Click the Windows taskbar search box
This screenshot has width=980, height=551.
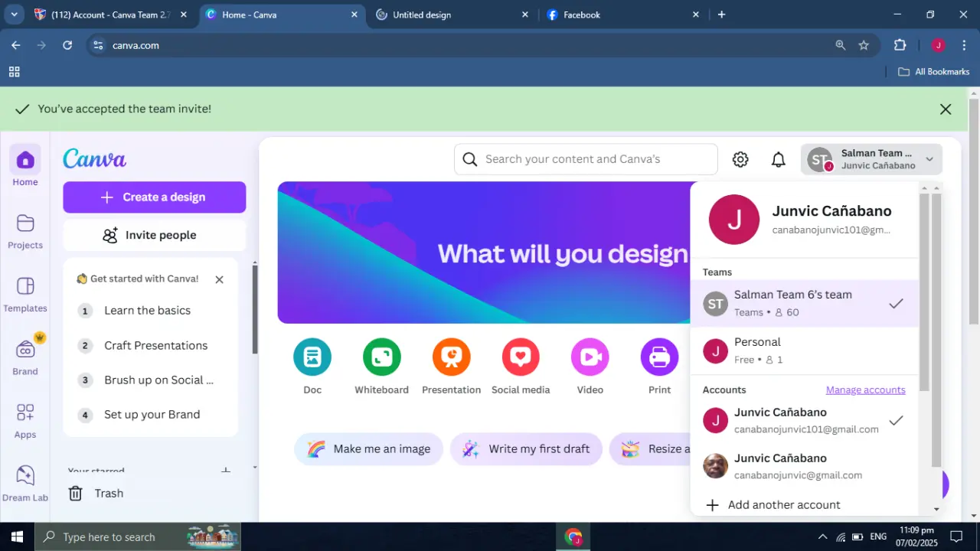pos(138,536)
